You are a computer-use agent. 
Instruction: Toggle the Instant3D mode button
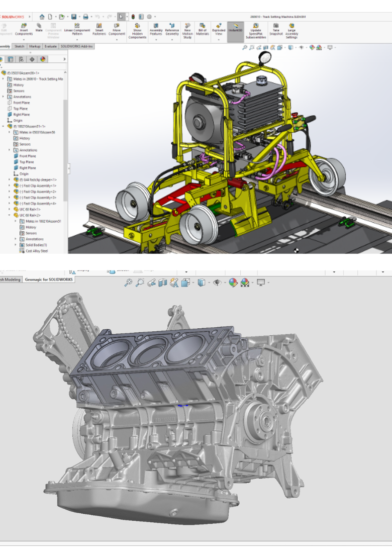pos(235,30)
